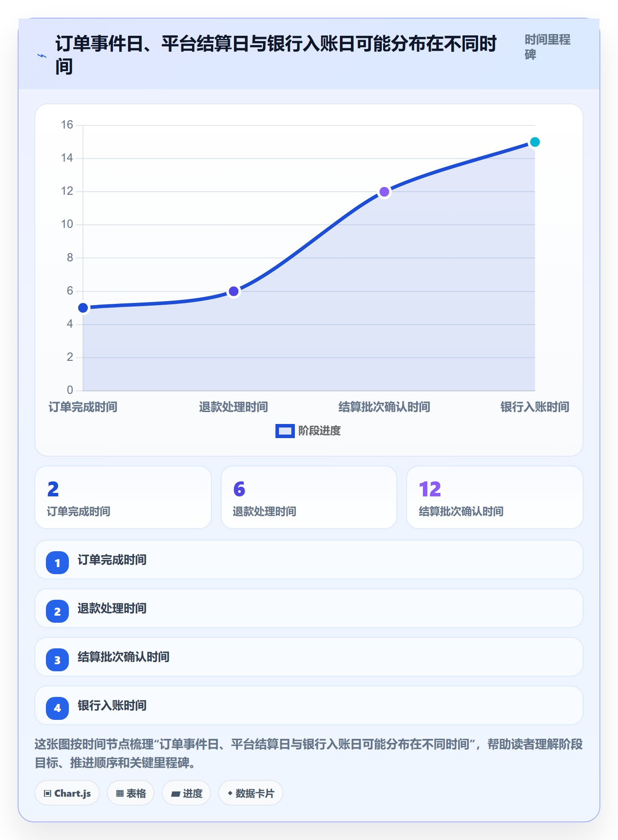Click x-axis label 结算批次确认时间
The width and height of the screenshot is (618, 840).
384,407
